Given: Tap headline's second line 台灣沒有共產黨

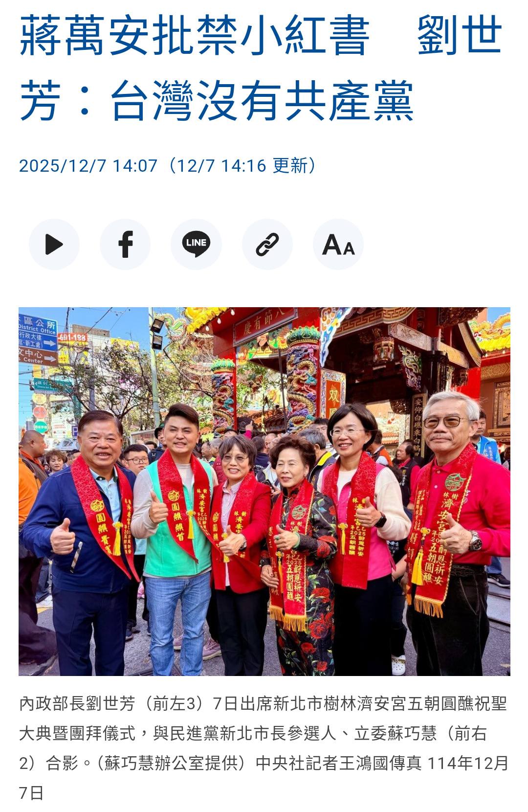Looking at the screenshot, I should coord(262,101).
